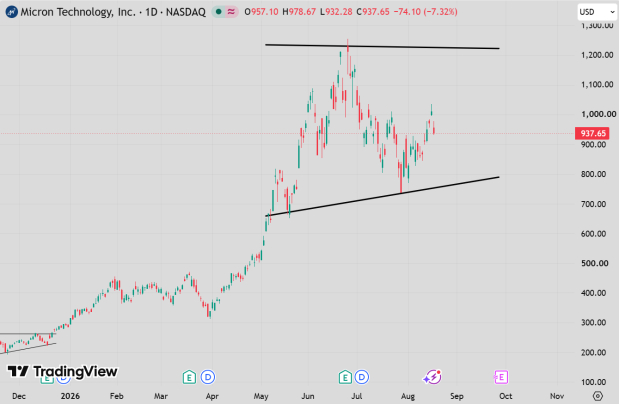The image size is (619, 404).
Task: Click the Apr label on time axis
Action: [212, 396]
